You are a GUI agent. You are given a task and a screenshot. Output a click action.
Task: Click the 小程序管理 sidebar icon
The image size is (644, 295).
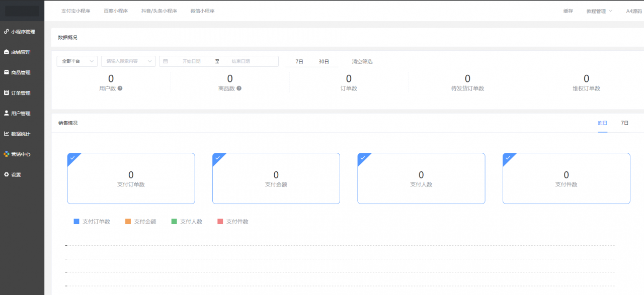(7, 31)
